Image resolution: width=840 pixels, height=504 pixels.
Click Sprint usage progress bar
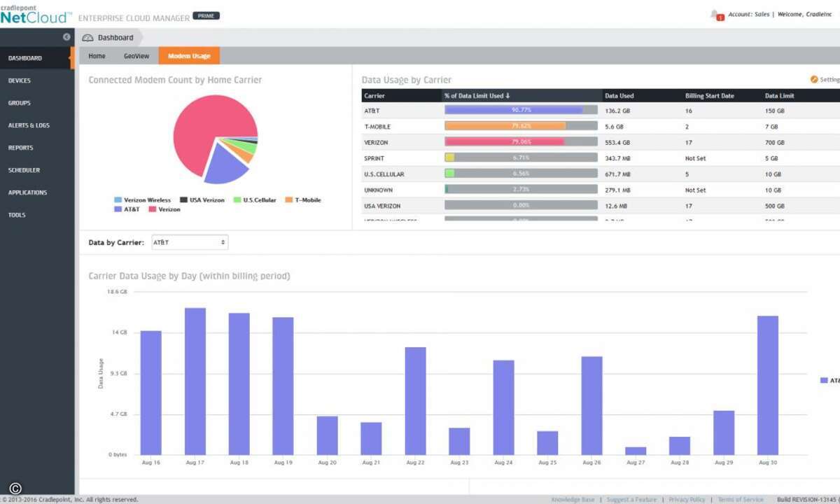pyautogui.click(x=521, y=158)
